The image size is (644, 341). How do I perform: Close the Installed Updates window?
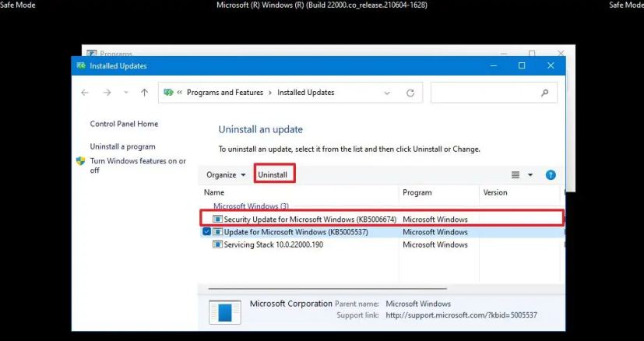coord(551,65)
